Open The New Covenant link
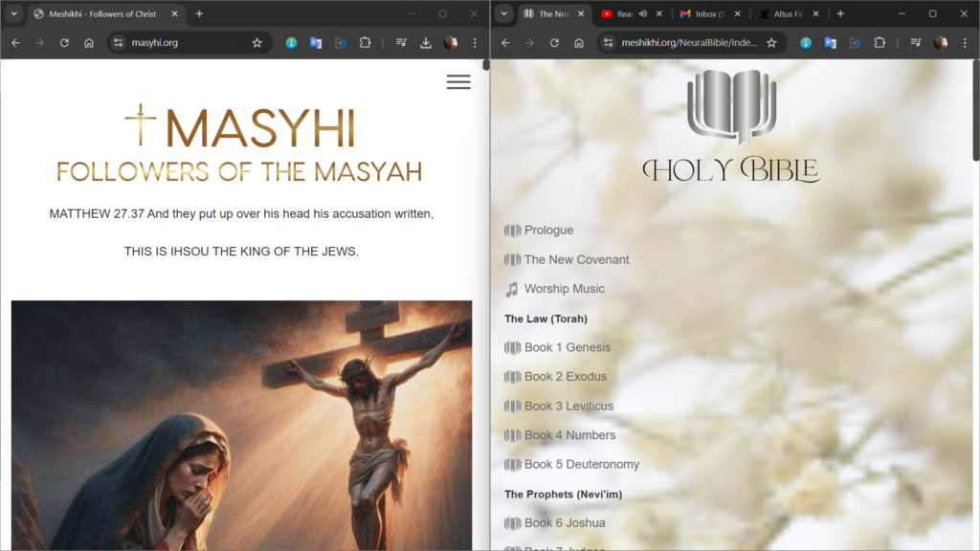980x551 pixels. point(576,259)
